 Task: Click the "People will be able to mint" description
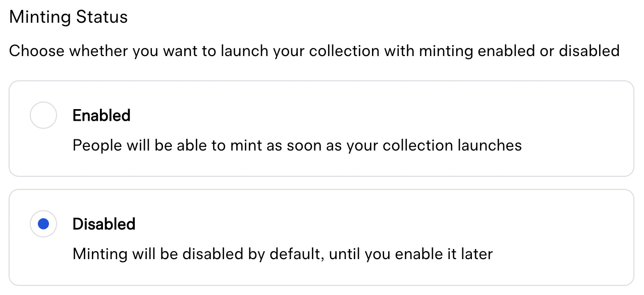pos(297,145)
